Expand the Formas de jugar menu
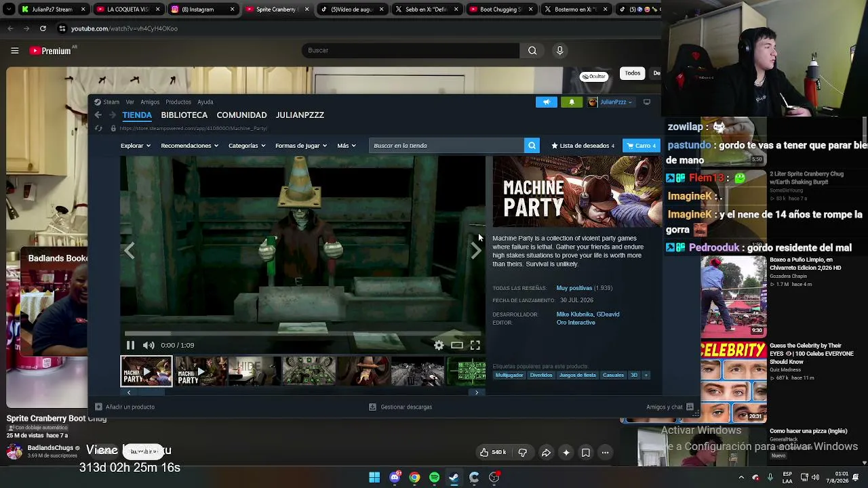This screenshot has width=868, height=488. tap(301, 146)
